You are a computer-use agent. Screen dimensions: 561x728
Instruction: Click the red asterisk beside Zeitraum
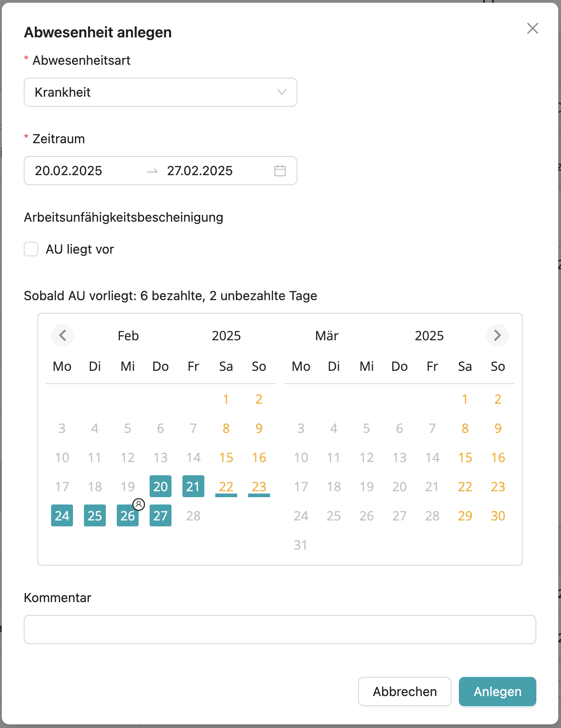click(x=26, y=138)
